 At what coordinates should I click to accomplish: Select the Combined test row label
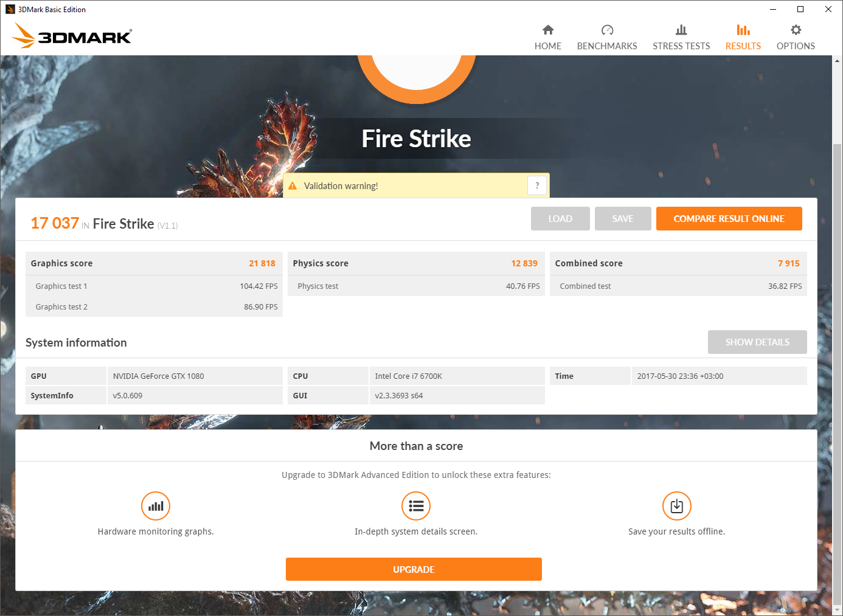[x=585, y=286]
